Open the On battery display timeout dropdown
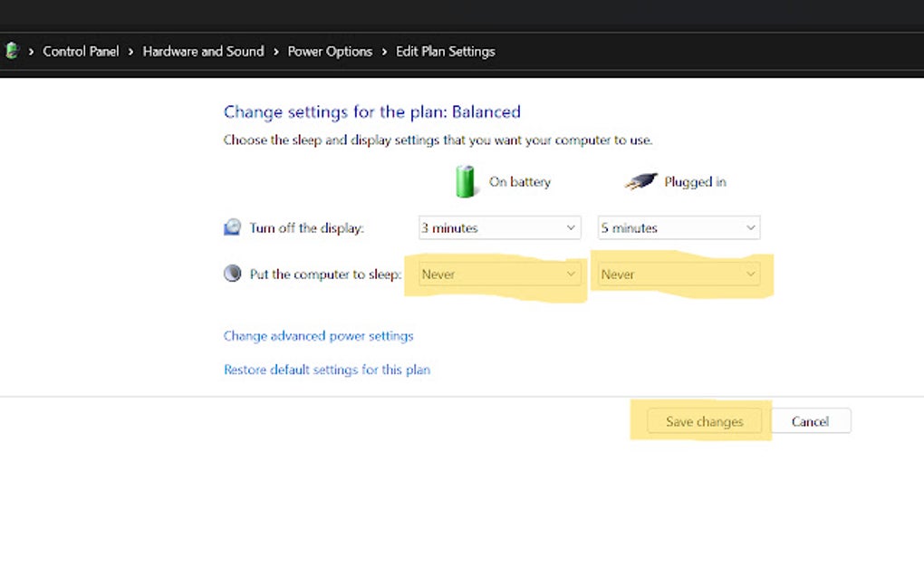Screen dimensions: 924x578 [x=500, y=228]
